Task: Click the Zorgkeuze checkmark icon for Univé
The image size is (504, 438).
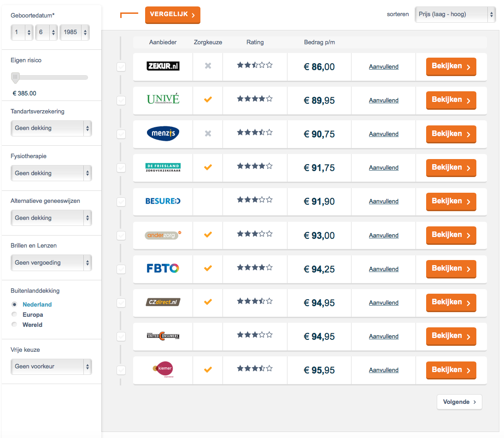Action: [208, 100]
